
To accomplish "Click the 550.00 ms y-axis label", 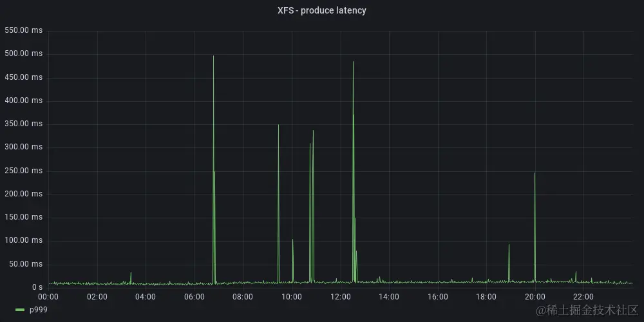I will coord(23,30).
